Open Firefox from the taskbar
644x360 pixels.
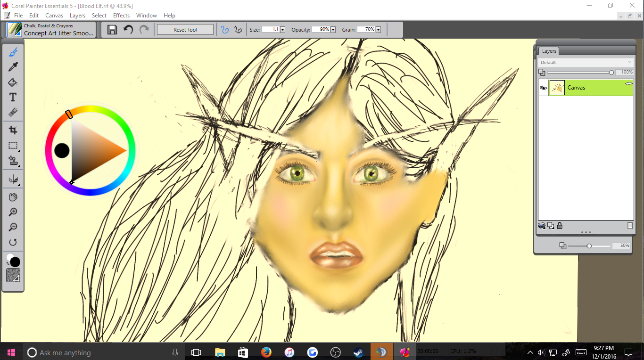[266, 352]
